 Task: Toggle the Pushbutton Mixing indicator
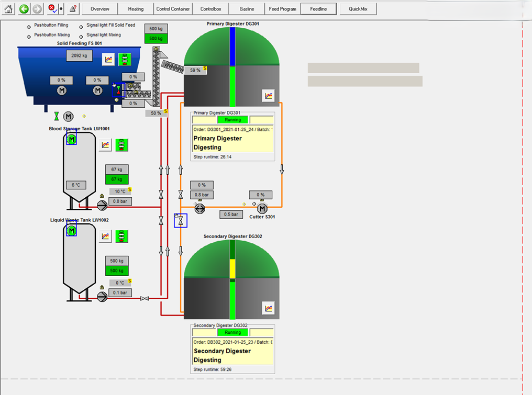click(29, 36)
